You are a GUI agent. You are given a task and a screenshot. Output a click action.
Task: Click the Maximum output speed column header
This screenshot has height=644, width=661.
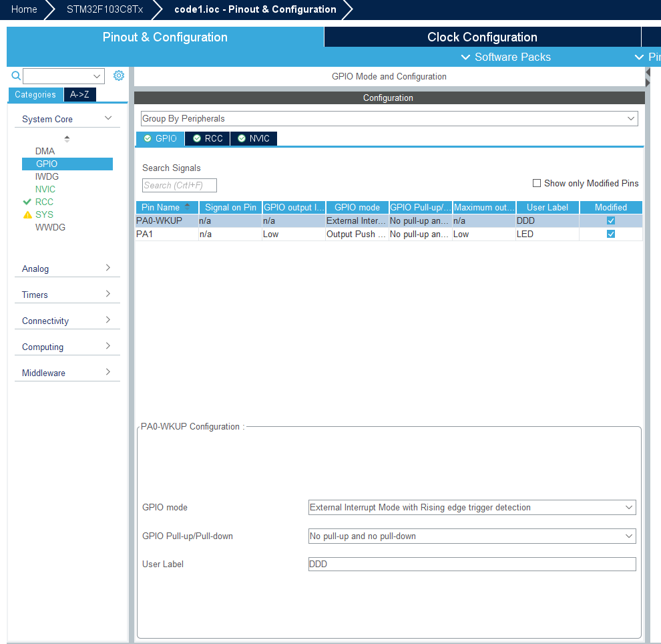click(484, 207)
